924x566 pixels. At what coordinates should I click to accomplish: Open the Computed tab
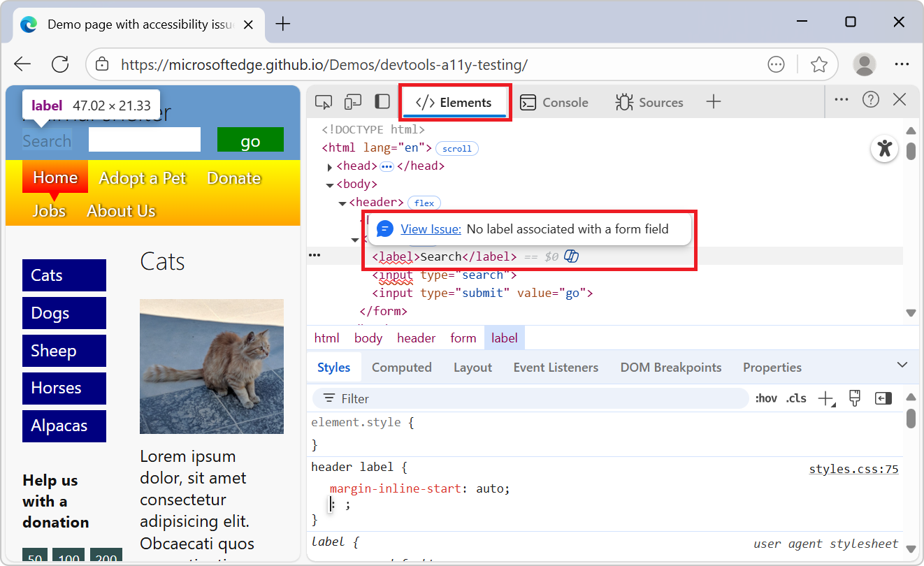[401, 368]
